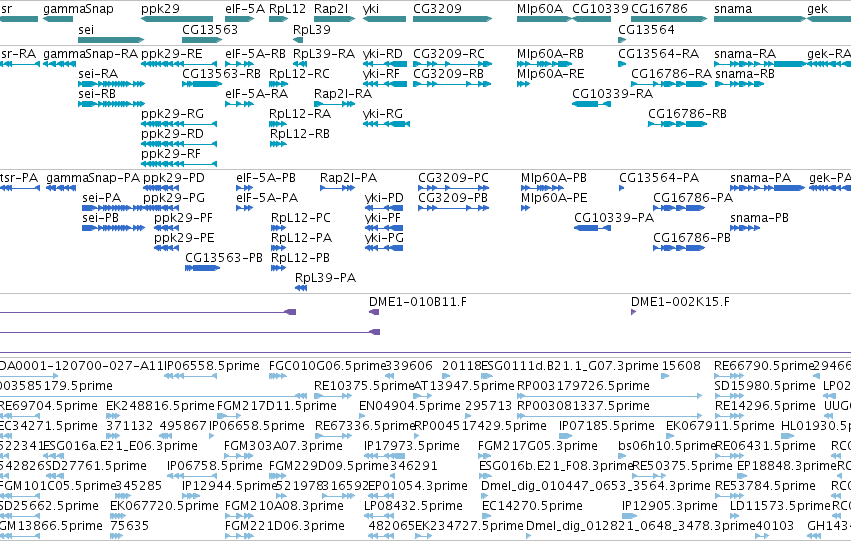Select protein CG3209-PB

tap(453, 198)
